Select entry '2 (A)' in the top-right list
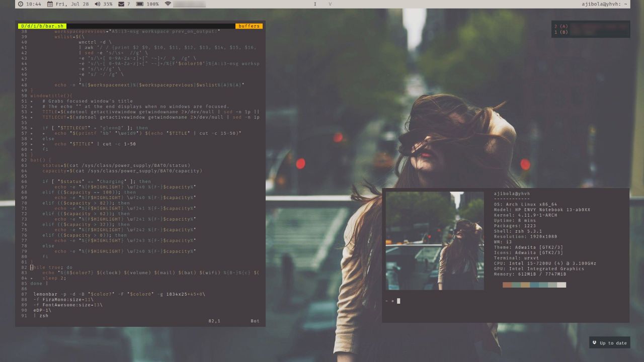The image size is (644, 362). tap(561, 27)
